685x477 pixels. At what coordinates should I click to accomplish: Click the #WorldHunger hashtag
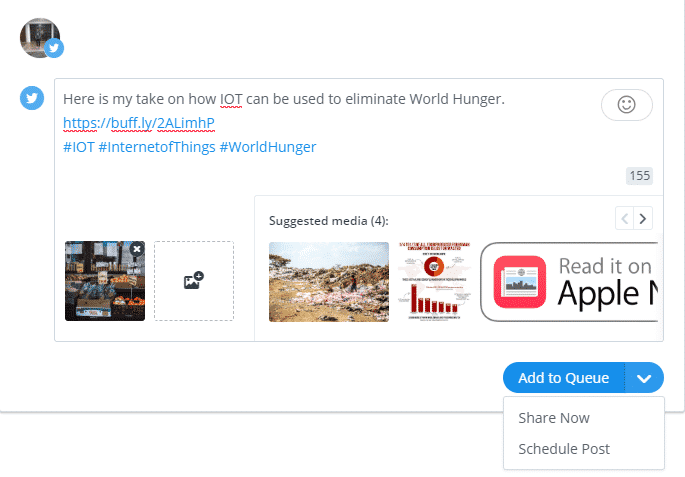pyautogui.click(x=268, y=147)
